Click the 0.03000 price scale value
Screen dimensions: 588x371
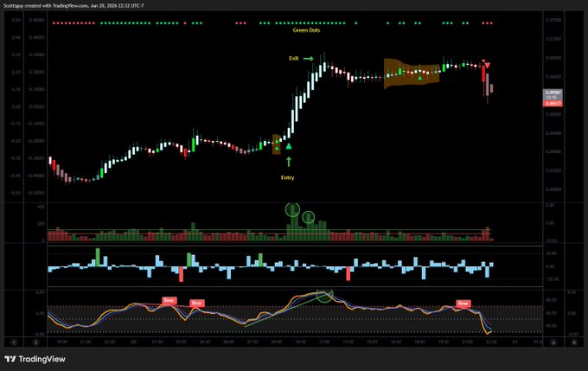(x=553, y=189)
